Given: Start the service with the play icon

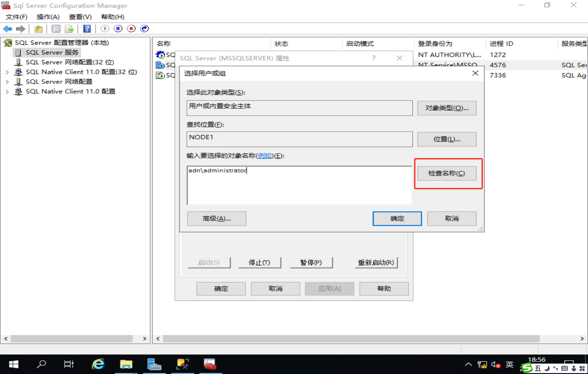Looking at the screenshot, I should [105, 29].
